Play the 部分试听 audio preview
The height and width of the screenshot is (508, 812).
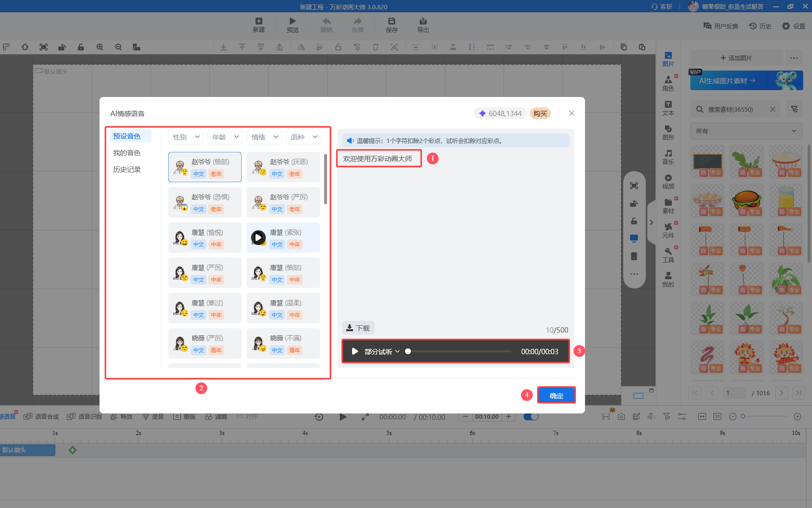pos(355,351)
